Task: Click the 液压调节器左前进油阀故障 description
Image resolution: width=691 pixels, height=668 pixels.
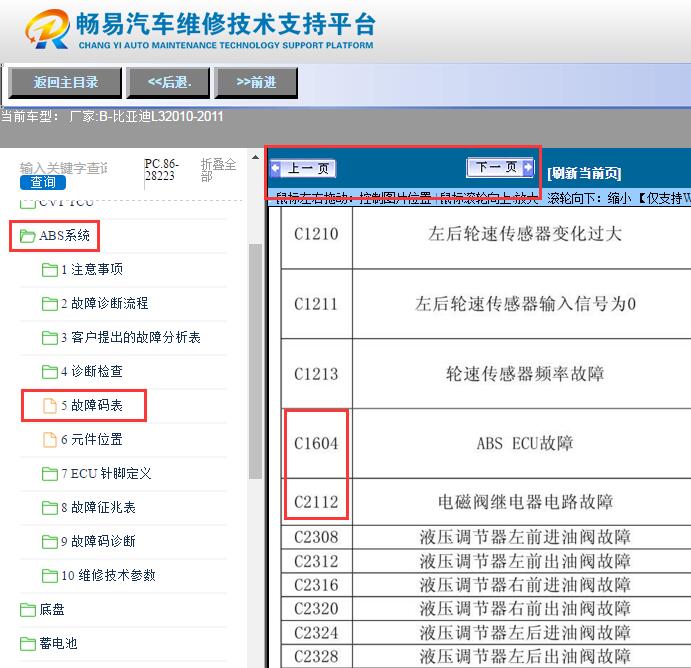Action: click(x=525, y=537)
